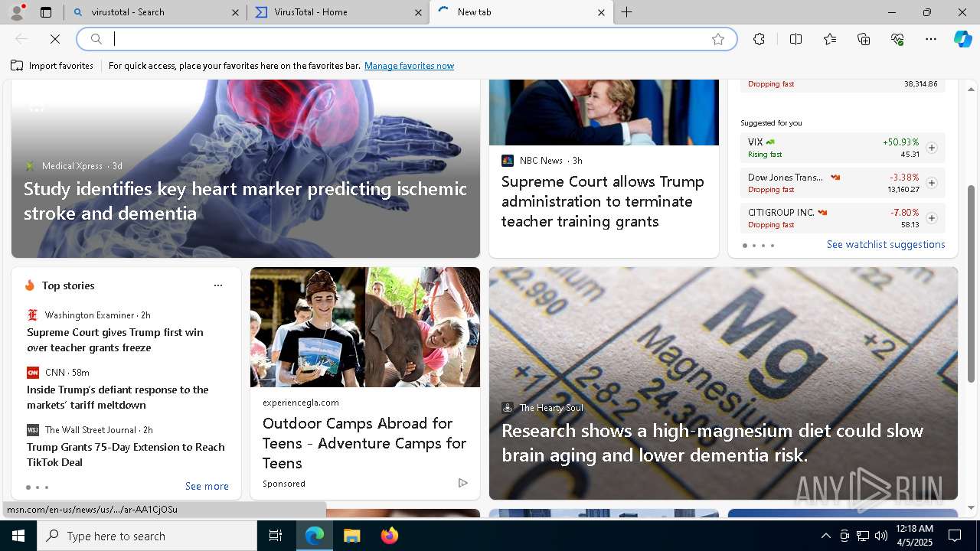980x551 pixels.
Task: Click the Edge taskbar icon
Action: pyautogui.click(x=315, y=536)
